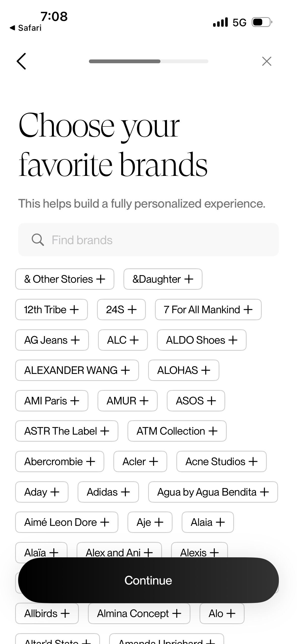The image size is (297, 644).
Task: Focus the Find brands search field
Action: tap(148, 240)
